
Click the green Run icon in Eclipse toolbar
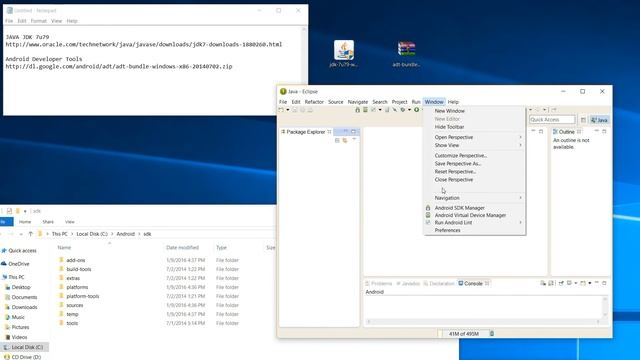click(417, 110)
